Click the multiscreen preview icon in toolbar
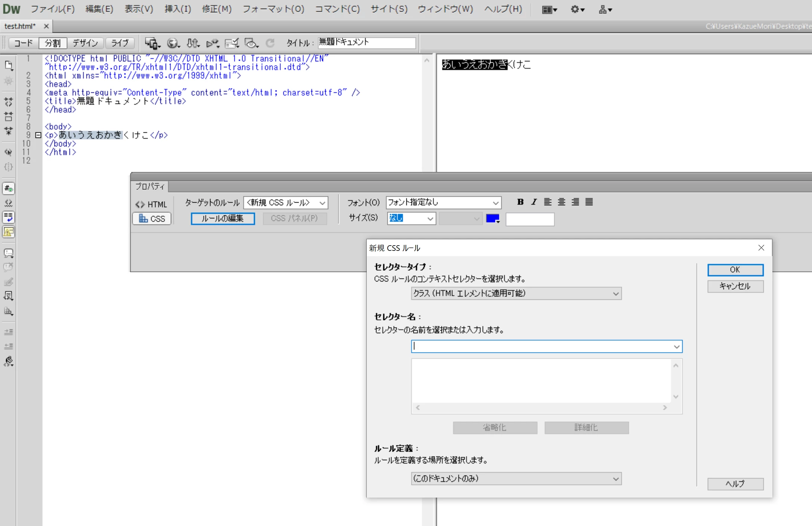Screen dimensions: 812x526 (x=152, y=43)
